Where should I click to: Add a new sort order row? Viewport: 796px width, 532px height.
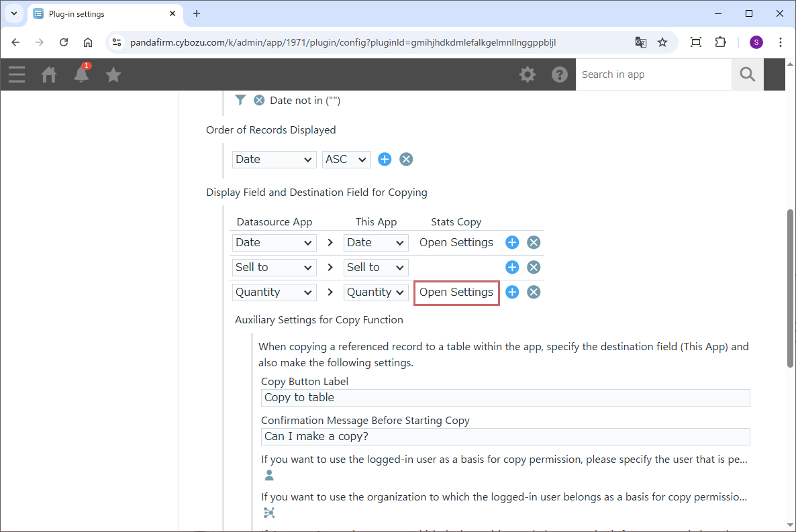[385, 159]
